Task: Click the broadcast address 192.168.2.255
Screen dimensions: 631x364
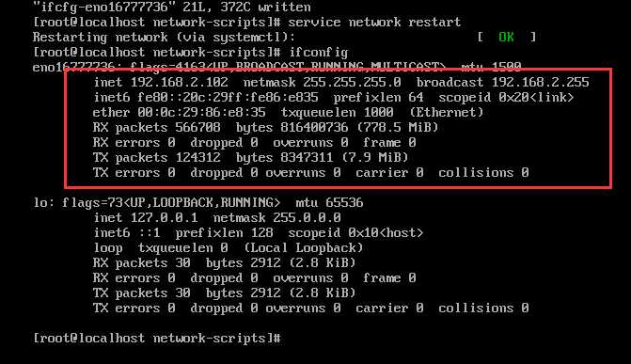Action: coord(540,82)
